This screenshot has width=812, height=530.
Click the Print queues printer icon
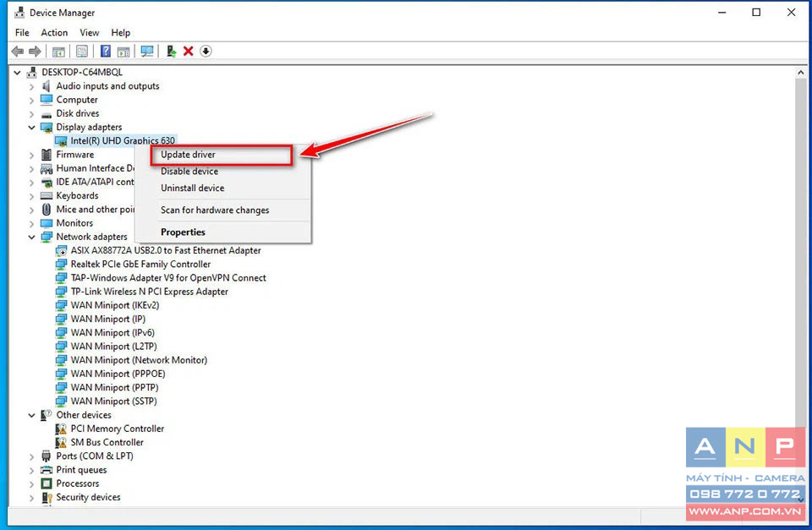(x=46, y=470)
